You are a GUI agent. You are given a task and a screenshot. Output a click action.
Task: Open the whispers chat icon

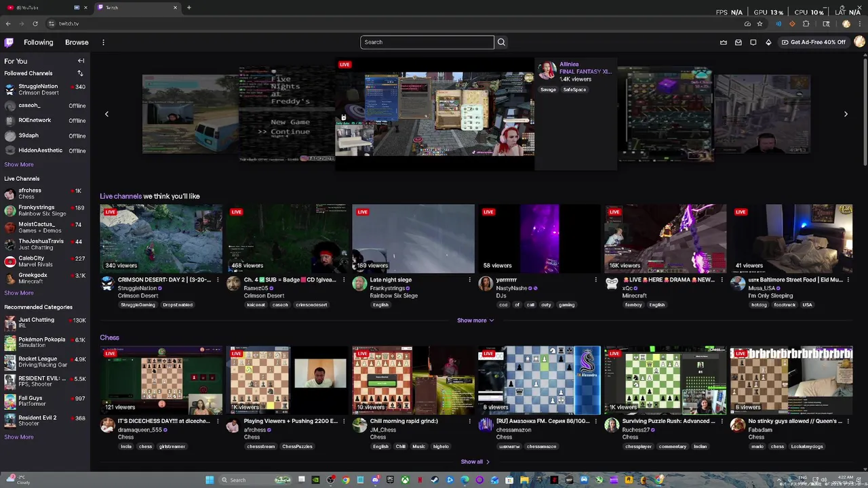(x=753, y=42)
